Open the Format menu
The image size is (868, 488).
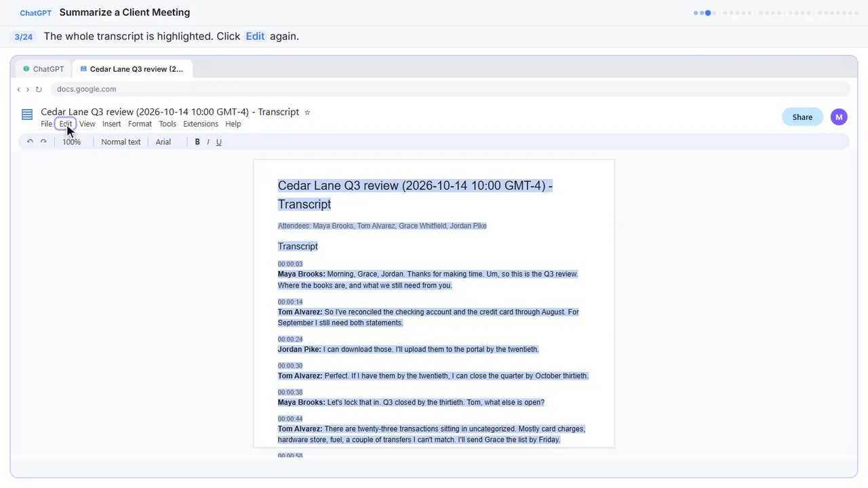coord(140,124)
